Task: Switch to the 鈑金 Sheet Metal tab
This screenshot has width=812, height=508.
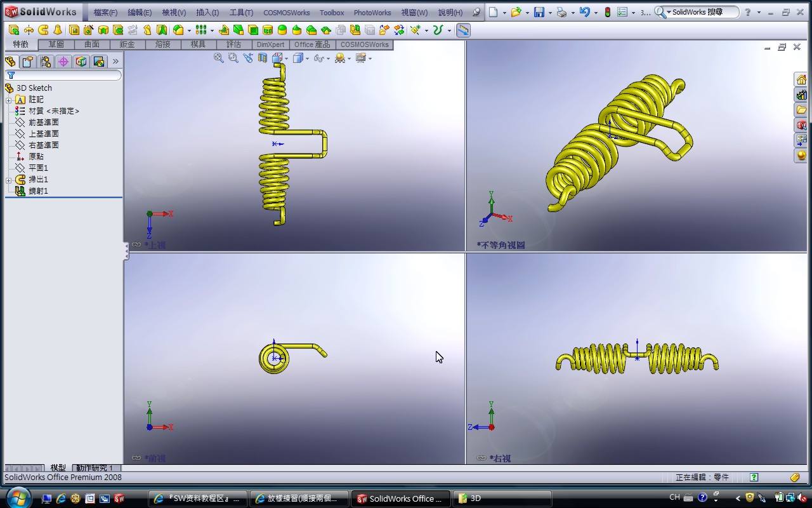Action: (x=128, y=44)
